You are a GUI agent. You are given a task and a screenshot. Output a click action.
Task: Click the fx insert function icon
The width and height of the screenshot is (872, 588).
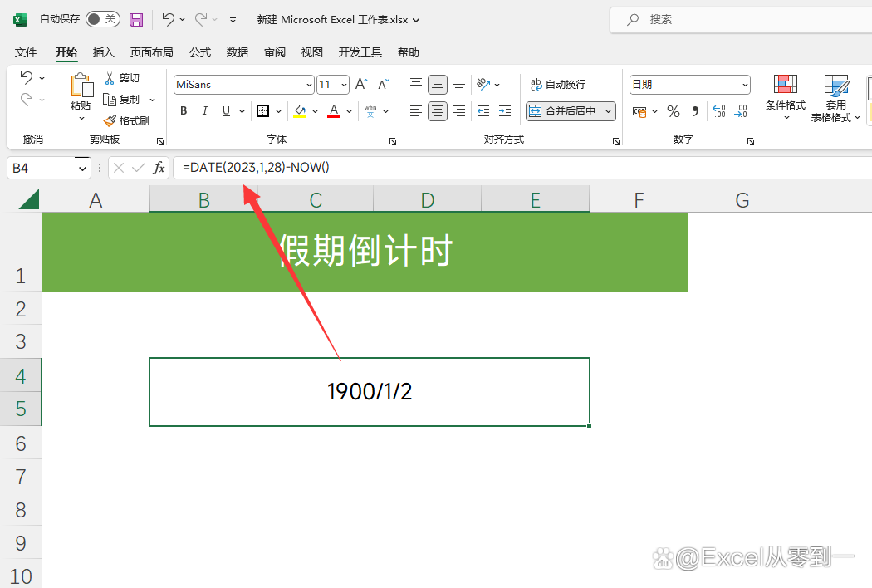(159, 168)
